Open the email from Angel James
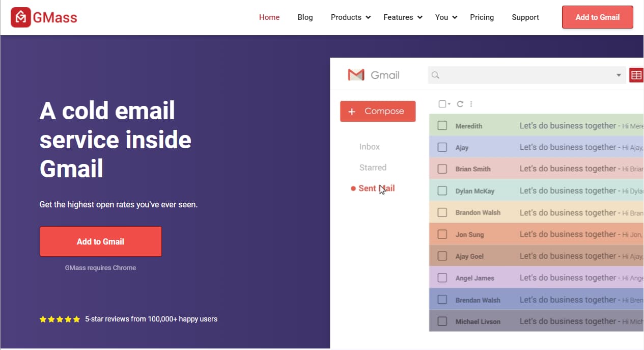Viewport: 644px width, 350px height. pyautogui.click(x=537, y=278)
